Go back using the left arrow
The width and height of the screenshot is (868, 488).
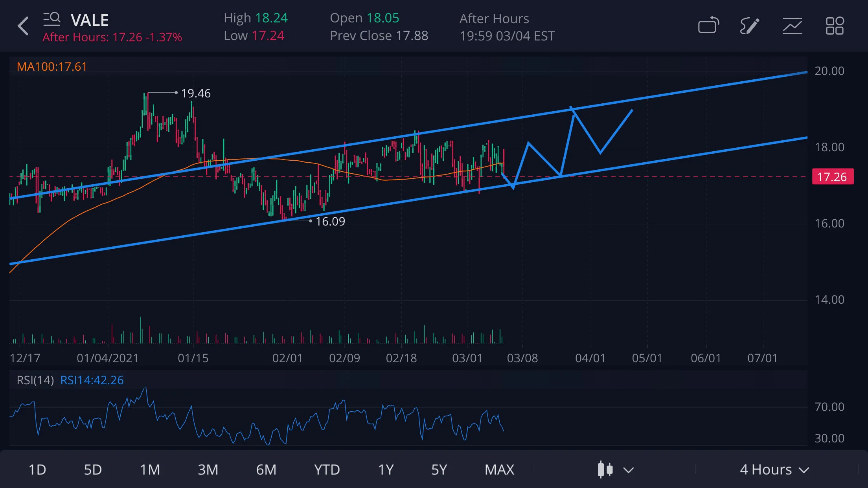[x=23, y=26]
